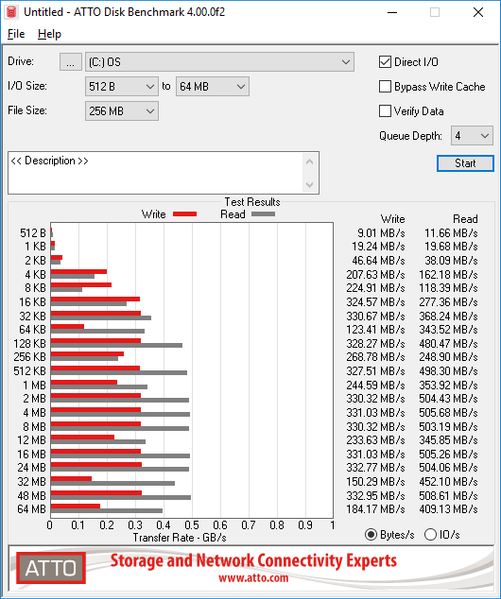Image resolution: width=501 pixels, height=599 pixels.
Task: Close the ATTO Disk Benchmark window
Action: (x=478, y=12)
